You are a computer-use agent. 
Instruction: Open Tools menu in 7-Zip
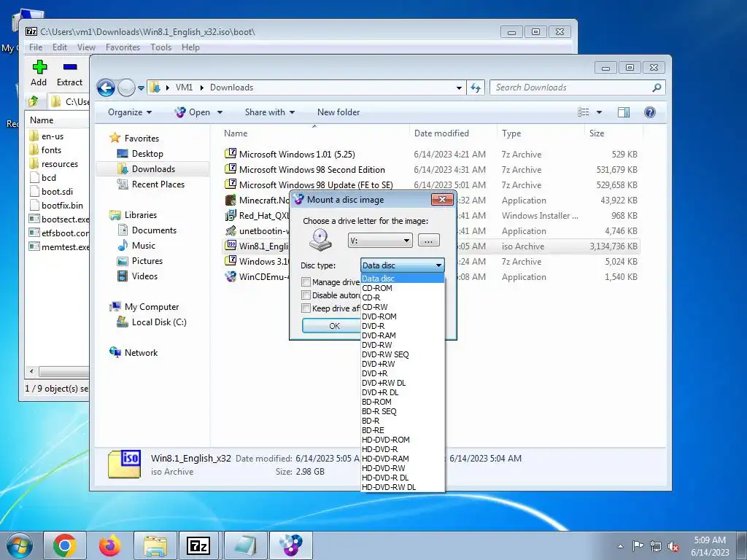pyautogui.click(x=160, y=47)
